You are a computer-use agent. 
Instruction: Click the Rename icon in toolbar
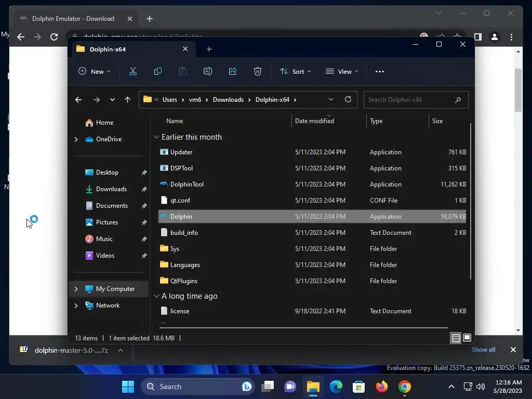click(x=208, y=71)
